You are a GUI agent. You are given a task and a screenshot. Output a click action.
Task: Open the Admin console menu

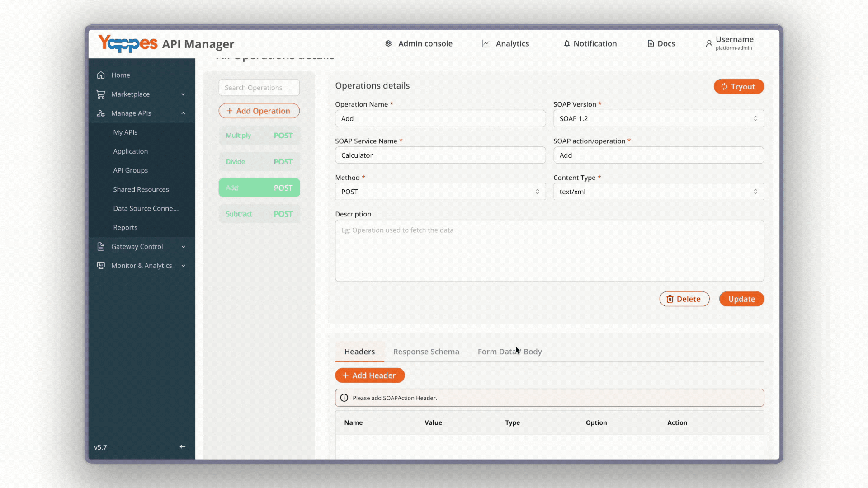click(x=419, y=43)
